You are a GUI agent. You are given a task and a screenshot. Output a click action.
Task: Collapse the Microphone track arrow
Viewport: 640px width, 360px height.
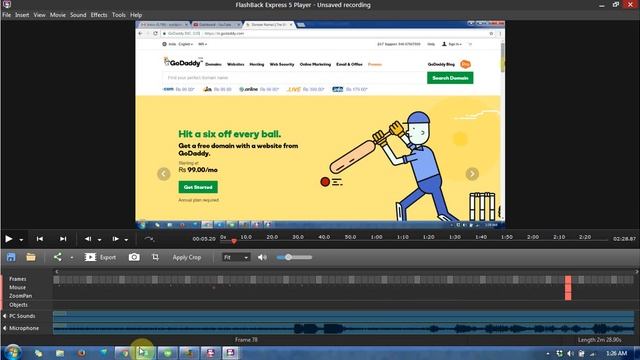tap(4, 328)
